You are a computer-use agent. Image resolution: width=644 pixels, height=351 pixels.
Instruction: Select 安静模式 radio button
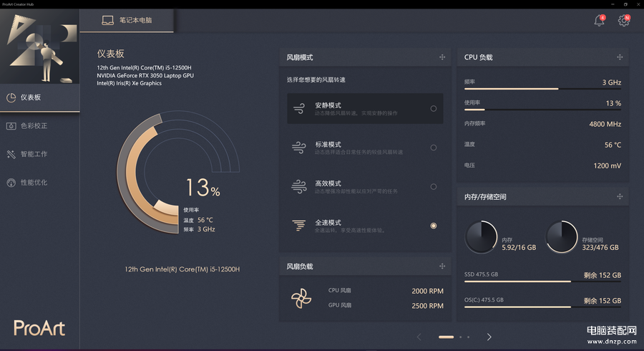coord(434,108)
